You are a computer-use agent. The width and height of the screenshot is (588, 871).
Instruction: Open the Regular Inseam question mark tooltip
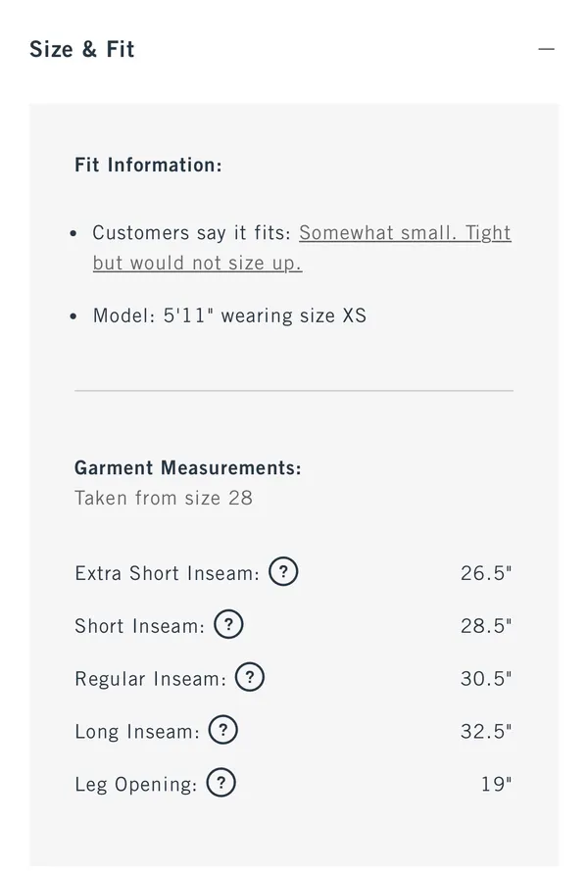click(x=250, y=677)
